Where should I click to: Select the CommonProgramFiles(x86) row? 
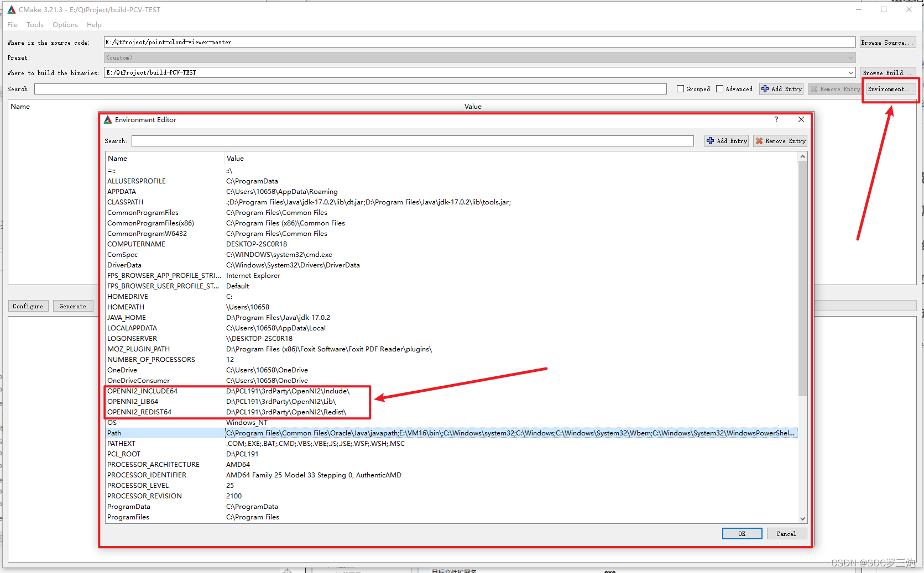(451, 223)
